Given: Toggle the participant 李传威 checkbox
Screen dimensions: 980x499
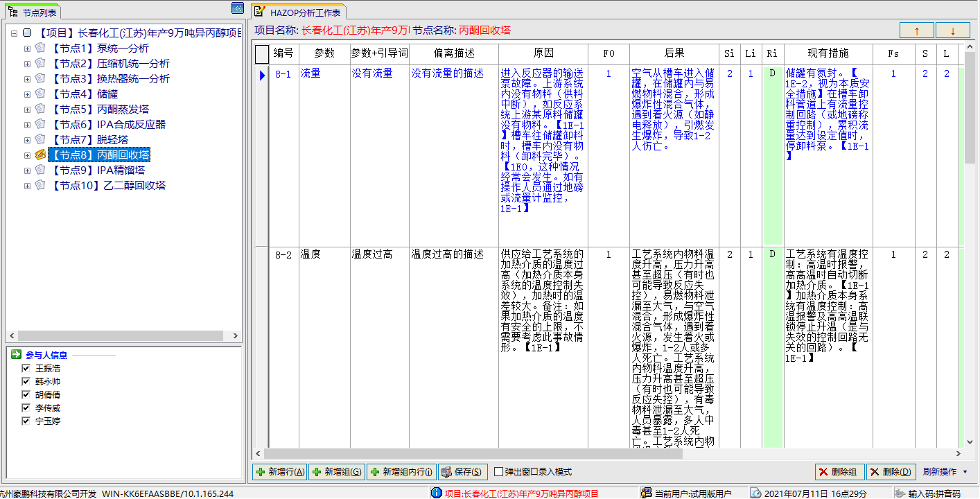Looking at the screenshot, I should pos(26,408).
